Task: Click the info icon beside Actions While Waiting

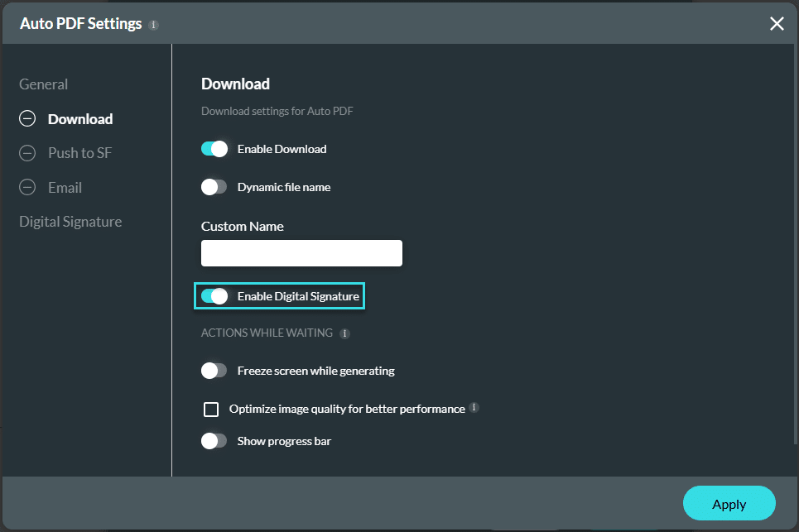Action: tap(344, 333)
